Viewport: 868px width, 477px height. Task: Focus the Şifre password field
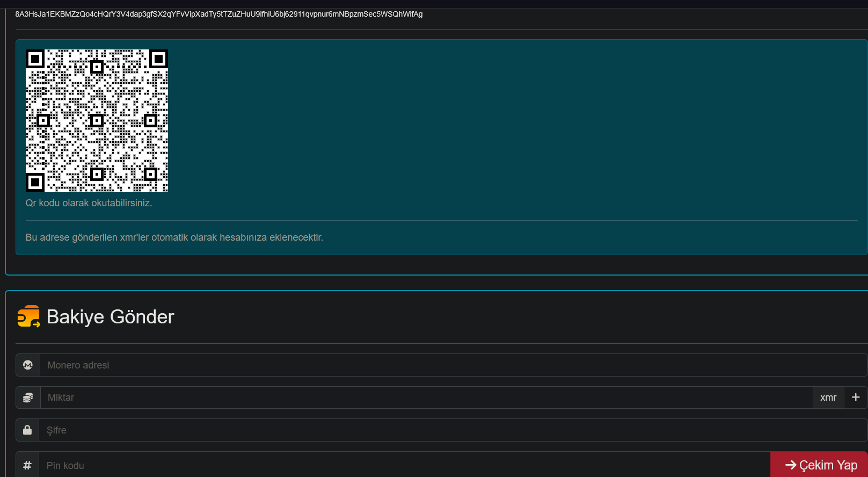click(453, 430)
